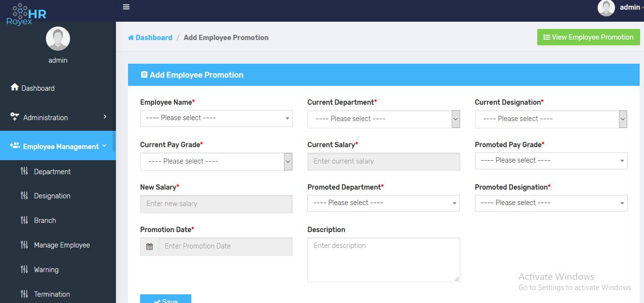Screen dimensions: 644x303
Task: Click the calendar icon for Promotion Date
Action: (149, 247)
